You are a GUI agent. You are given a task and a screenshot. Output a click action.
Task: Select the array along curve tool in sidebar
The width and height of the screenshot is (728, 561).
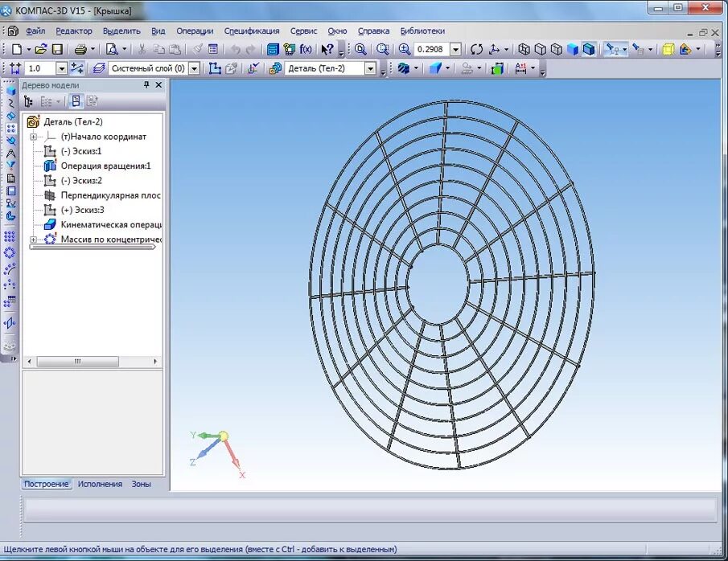tap(10, 268)
